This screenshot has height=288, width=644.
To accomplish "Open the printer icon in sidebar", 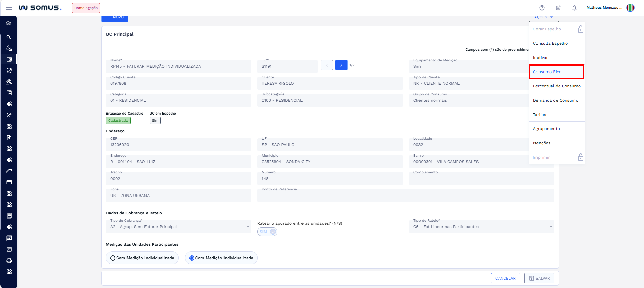I will click(x=9, y=261).
